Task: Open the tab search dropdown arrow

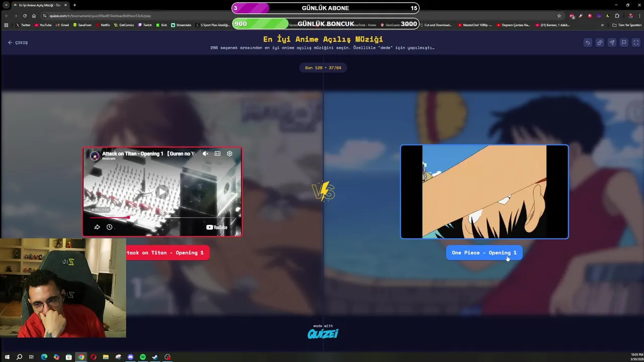Action: point(6,5)
